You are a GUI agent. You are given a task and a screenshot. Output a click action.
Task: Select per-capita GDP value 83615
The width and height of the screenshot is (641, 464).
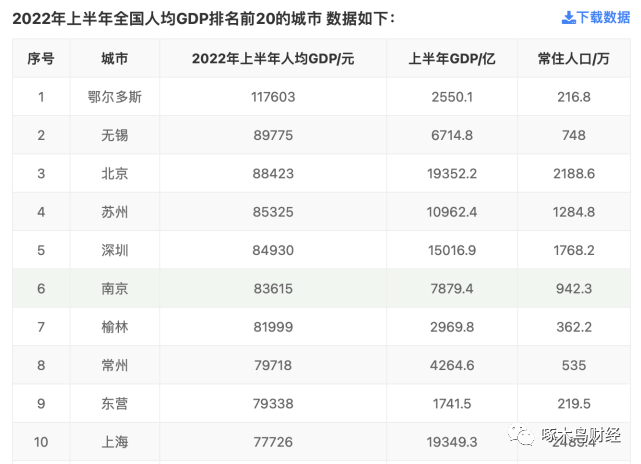point(273,289)
